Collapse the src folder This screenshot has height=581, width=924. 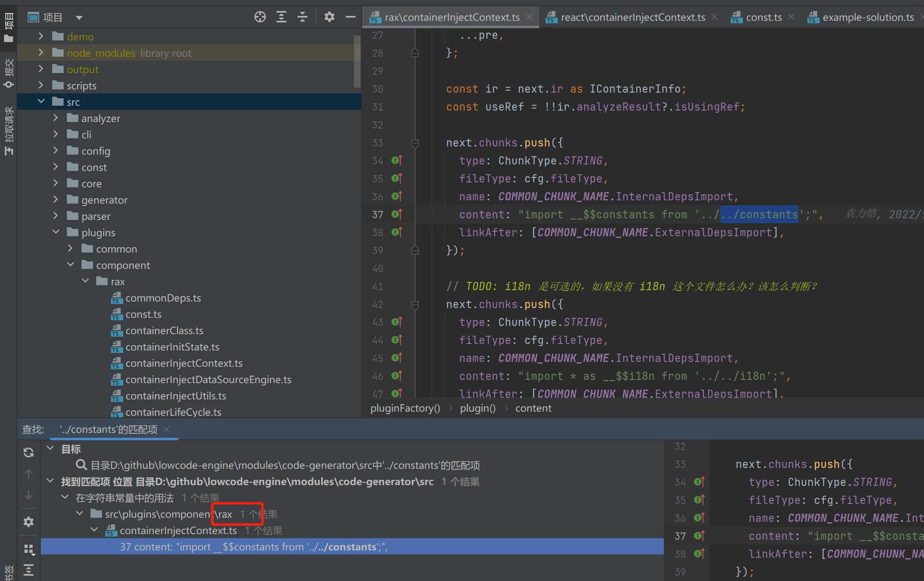coord(41,101)
